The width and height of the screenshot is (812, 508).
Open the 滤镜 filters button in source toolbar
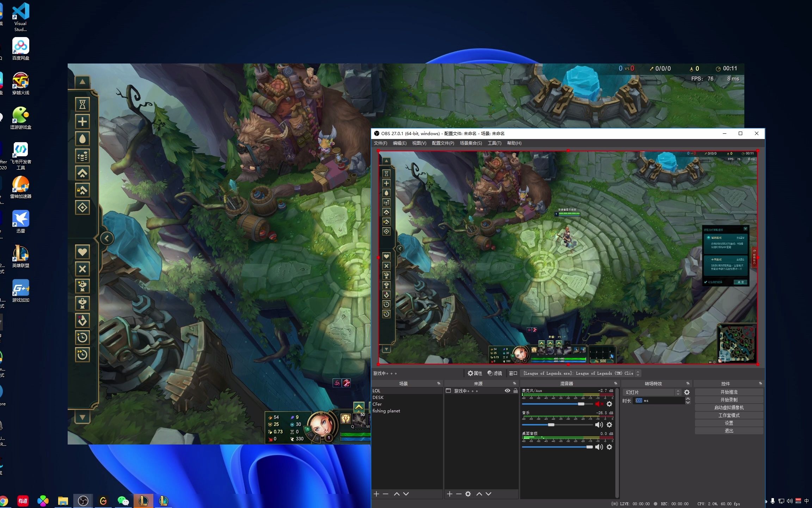pos(494,373)
